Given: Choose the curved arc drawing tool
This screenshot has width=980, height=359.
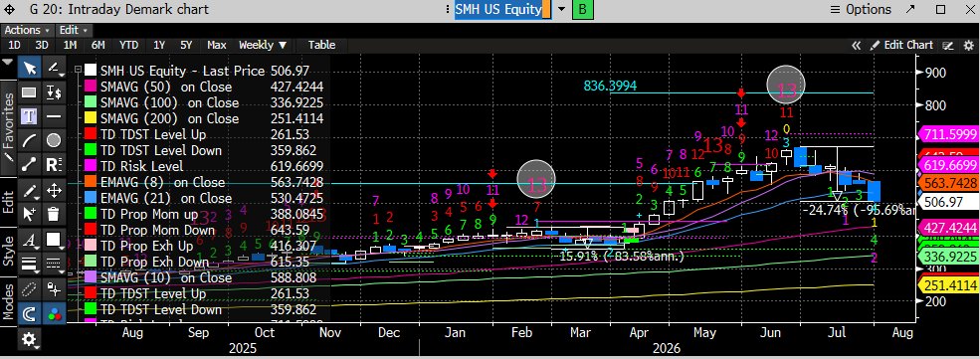Looking at the screenshot, I should click(x=30, y=140).
